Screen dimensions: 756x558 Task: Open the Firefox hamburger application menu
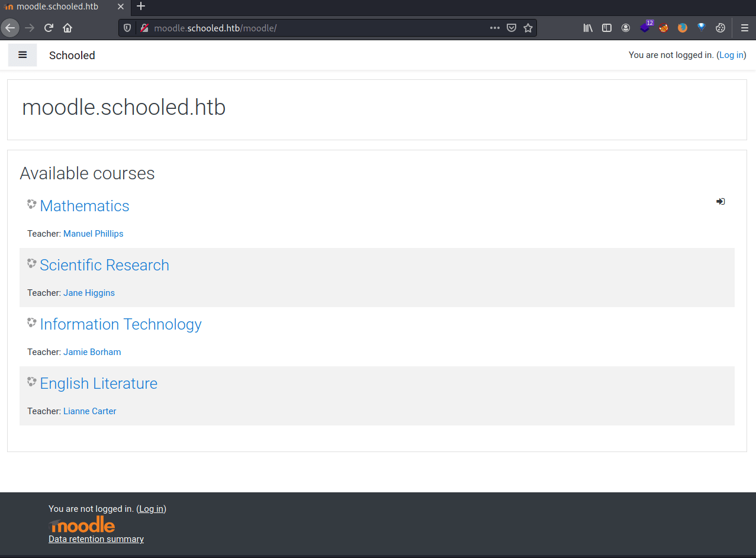click(x=745, y=28)
